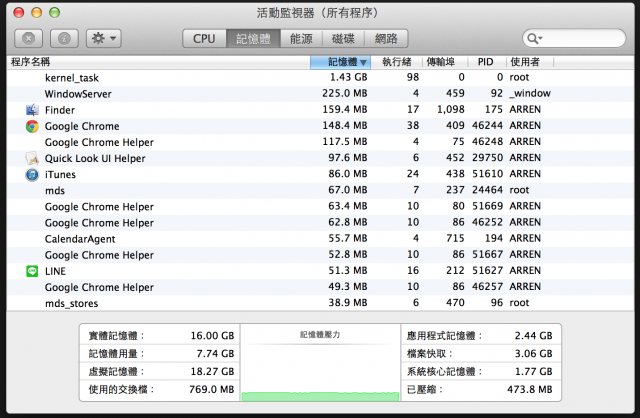This screenshot has height=418, width=640.
Task: Click the 715 ports value for CalendarAgent
Action: pos(455,238)
